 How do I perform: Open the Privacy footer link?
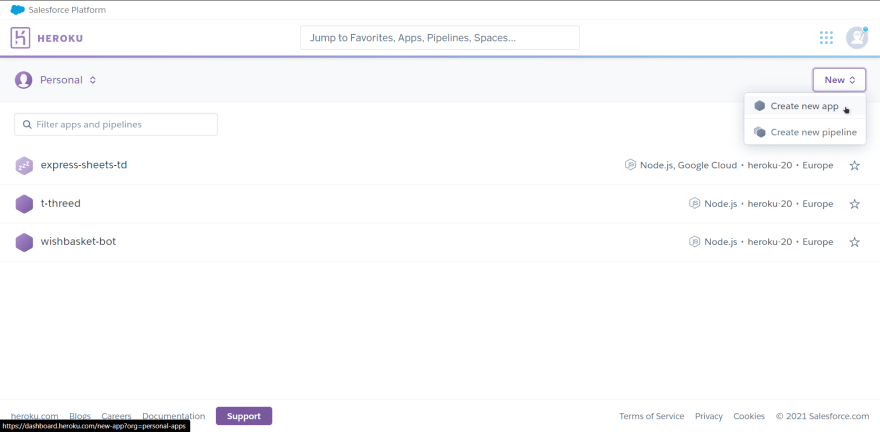[709, 416]
